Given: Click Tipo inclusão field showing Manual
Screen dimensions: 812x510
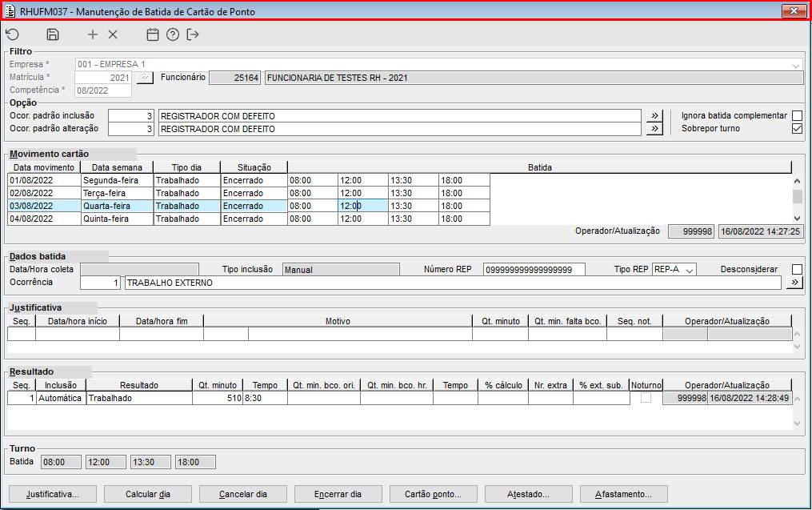Looking at the screenshot, I should [341, 270].
